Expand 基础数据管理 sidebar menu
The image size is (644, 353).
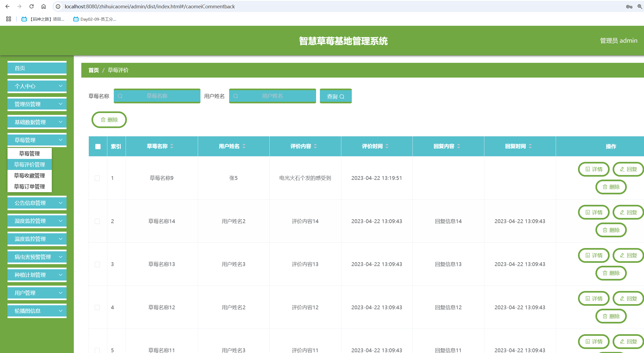(x=37, y=122)
